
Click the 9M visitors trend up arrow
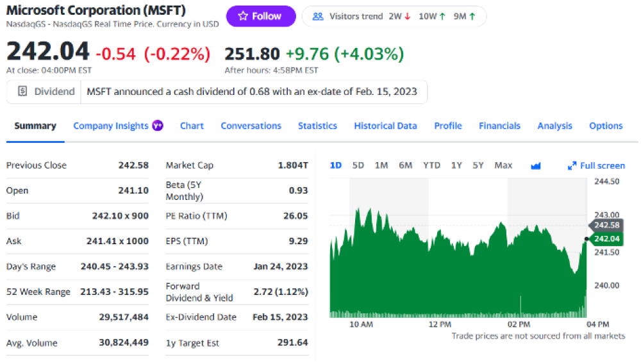(x=472, y=17)
